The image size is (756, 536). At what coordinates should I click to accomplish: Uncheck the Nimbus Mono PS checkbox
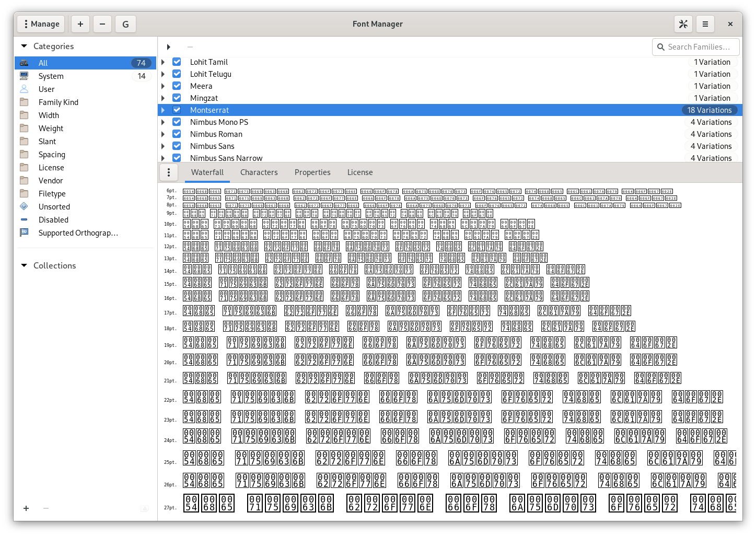[177, 122]
